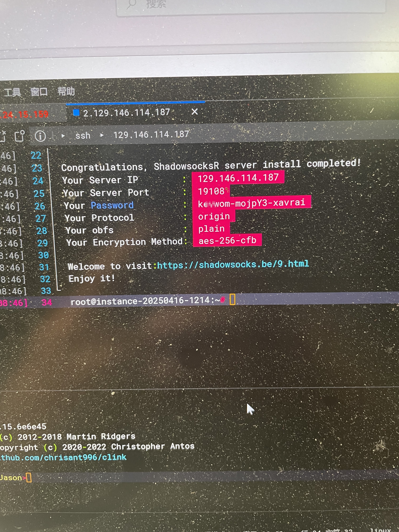Image resolution: width=399 pixels, height=532 pixels.
Task: Click the Your Server Port label
Action: pyautogui.click(x=106, y=193)
